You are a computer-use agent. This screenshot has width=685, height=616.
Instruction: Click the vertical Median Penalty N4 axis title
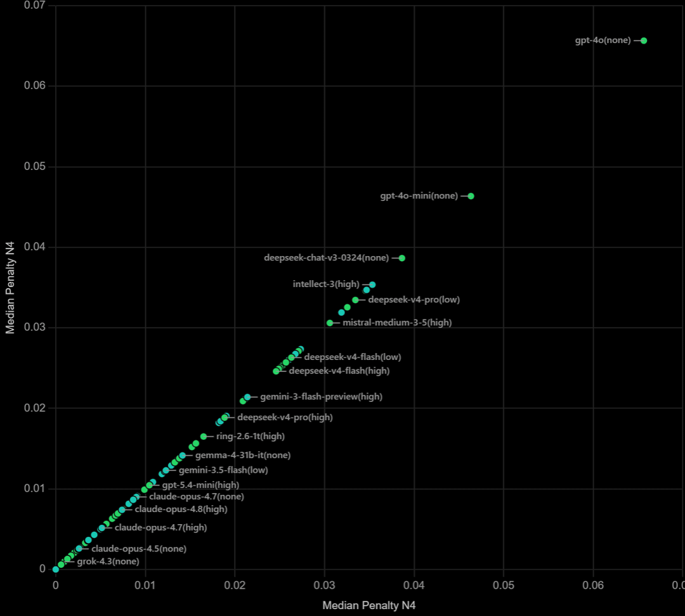(10, 288)
